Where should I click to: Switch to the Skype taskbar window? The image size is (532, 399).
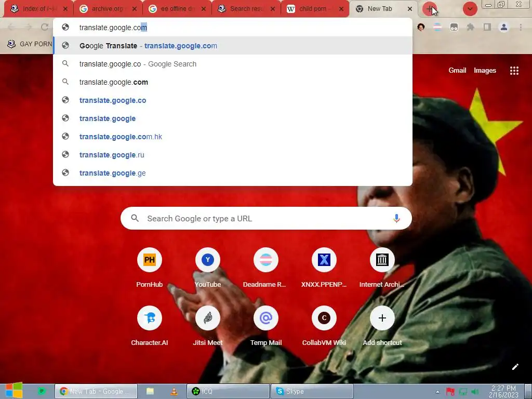coord(312,391)
